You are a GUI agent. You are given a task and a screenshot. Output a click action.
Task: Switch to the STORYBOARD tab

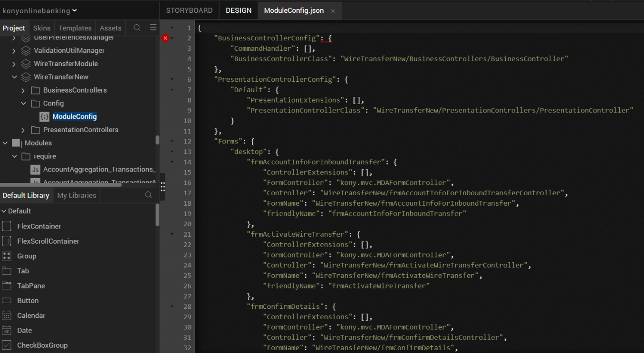pos(189,10)
